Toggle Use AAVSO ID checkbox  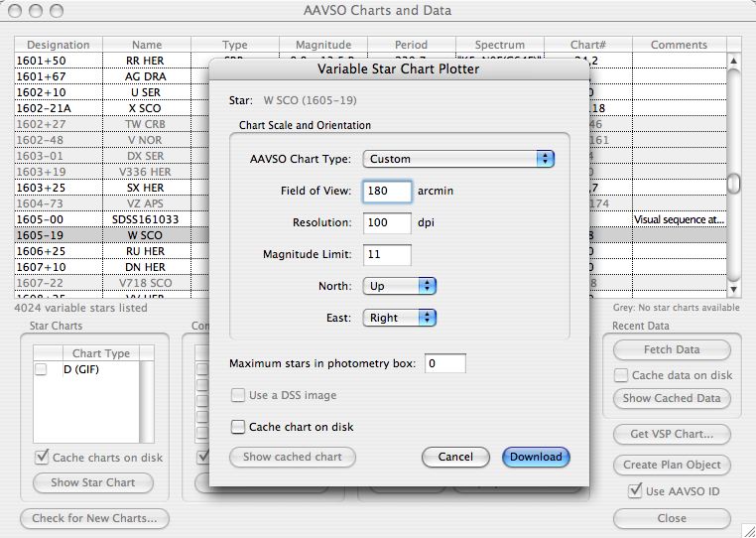[x=635, y=491]
